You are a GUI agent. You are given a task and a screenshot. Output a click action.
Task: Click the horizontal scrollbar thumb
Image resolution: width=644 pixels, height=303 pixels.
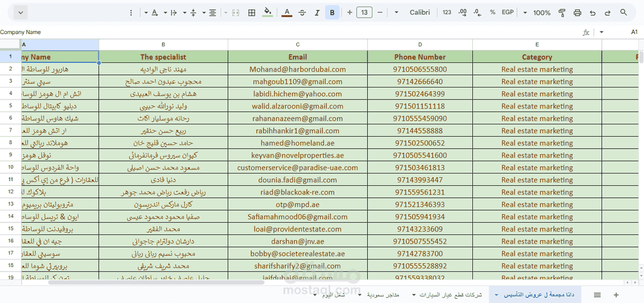pos(156,282)
